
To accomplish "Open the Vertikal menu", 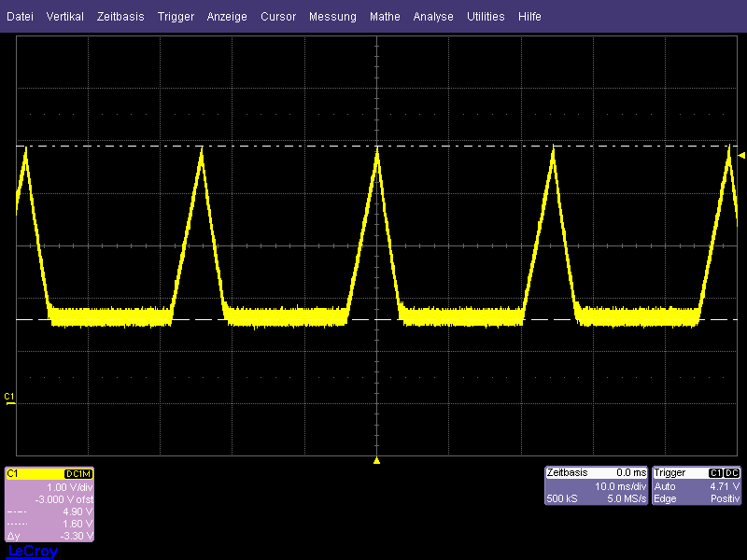I will pyautogui.click(x=64, y=17).
